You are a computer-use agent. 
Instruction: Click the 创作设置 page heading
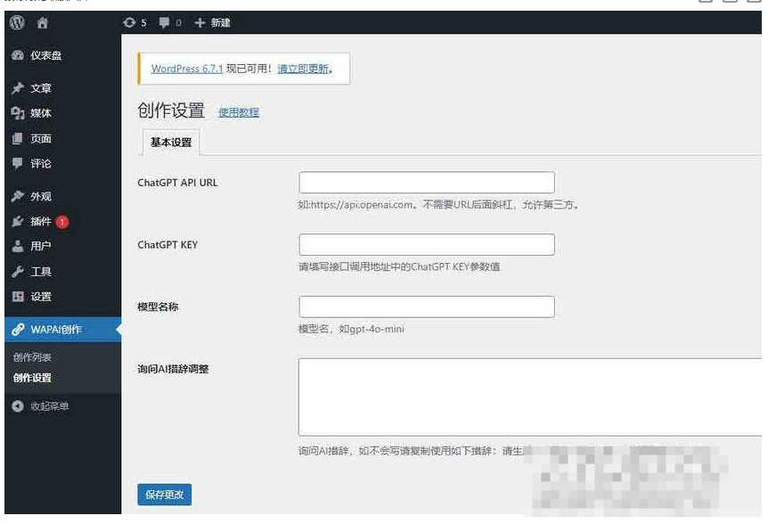click(x=171, y=110)
